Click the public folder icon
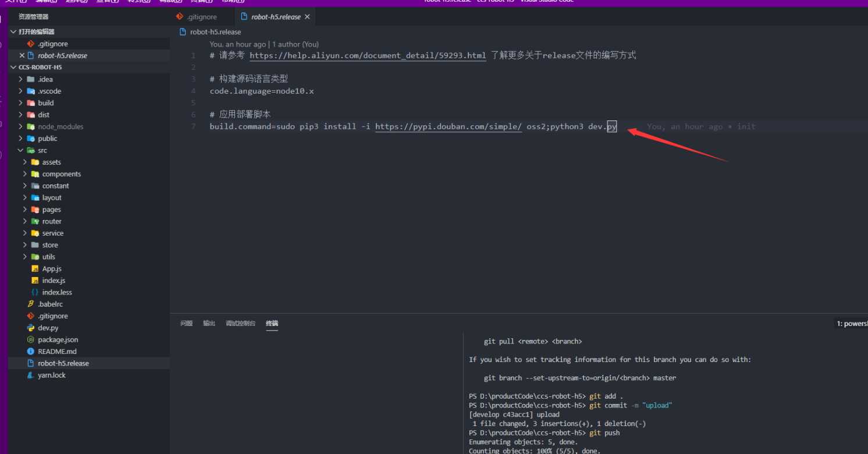 click(x=31, y=139)
